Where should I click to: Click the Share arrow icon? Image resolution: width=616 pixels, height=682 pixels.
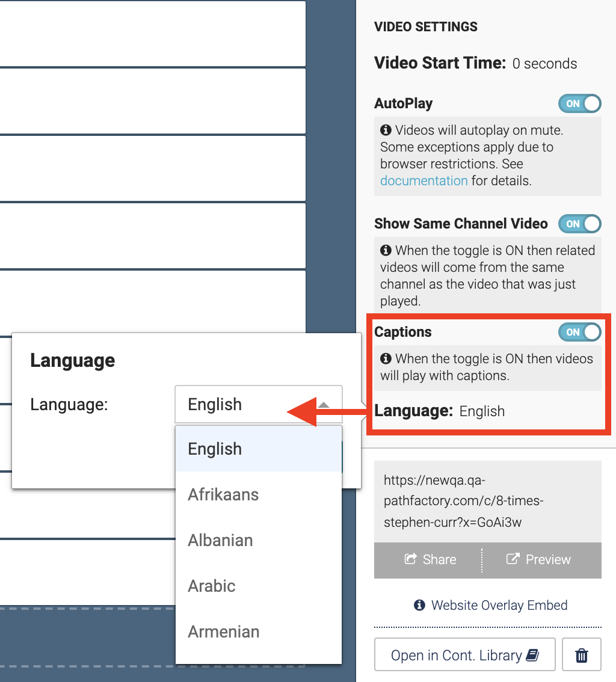pos(410,559)
